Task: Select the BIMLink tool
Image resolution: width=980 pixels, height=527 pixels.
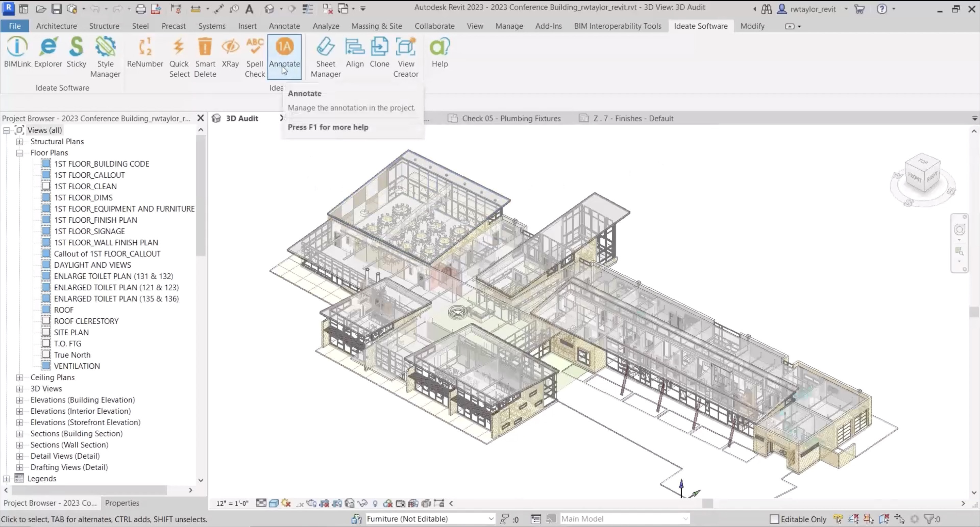Action: click(x=17, y=53)
